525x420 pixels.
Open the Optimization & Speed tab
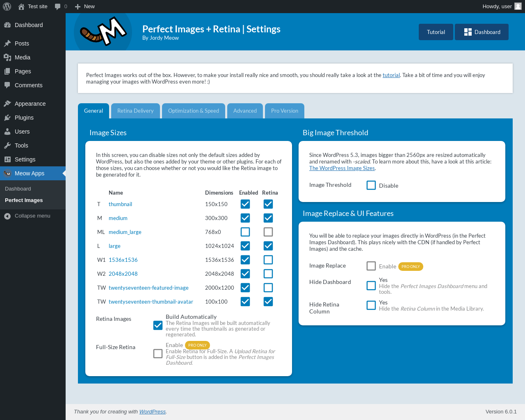click(194, 111)
